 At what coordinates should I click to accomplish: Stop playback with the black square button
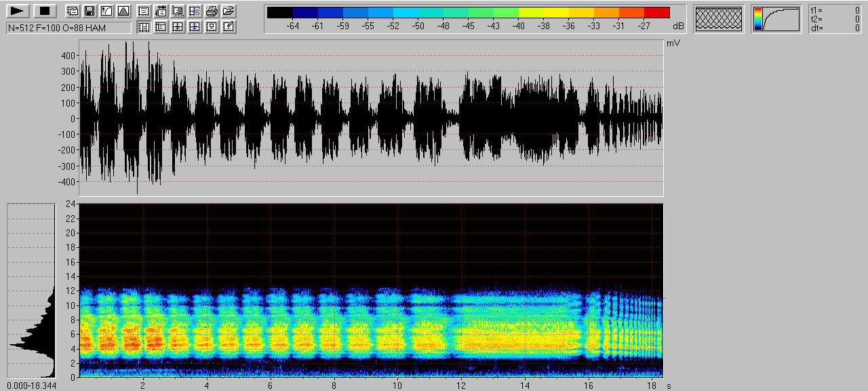tap(45, 11)
